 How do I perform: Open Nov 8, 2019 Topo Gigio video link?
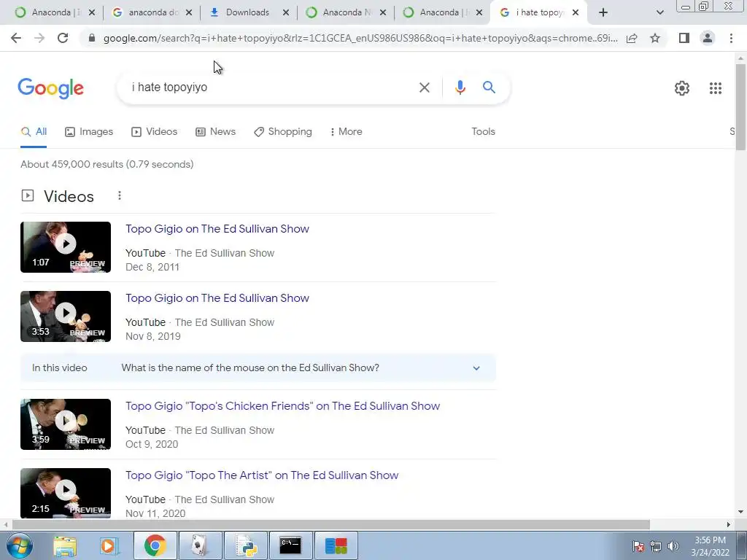pos(217,298)
